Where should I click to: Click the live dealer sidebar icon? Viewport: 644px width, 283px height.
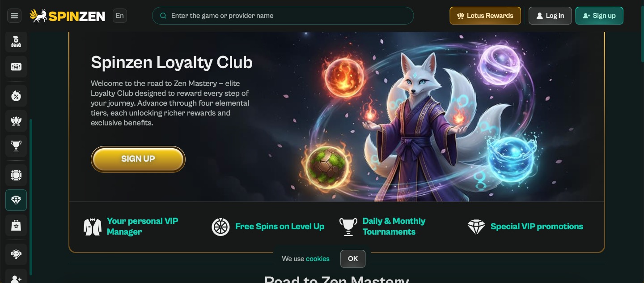16,42
